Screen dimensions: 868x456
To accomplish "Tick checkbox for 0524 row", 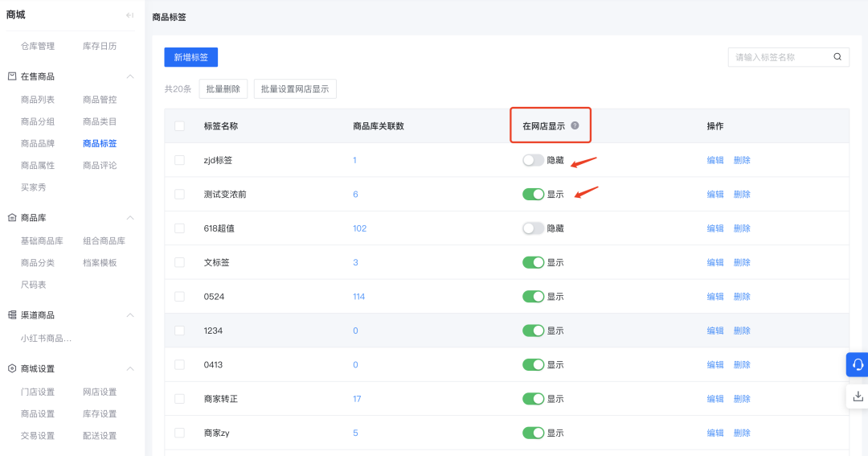I will point(179,297).
